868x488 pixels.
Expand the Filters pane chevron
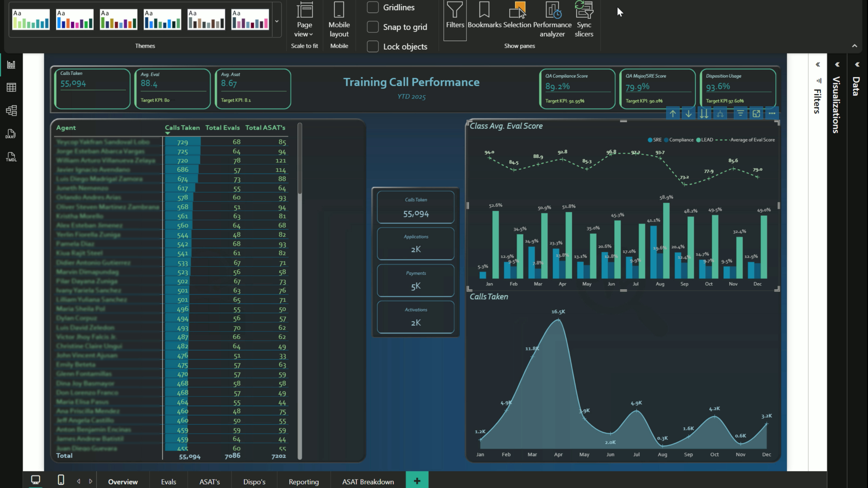pyautogui.click(x=818, y=64)
